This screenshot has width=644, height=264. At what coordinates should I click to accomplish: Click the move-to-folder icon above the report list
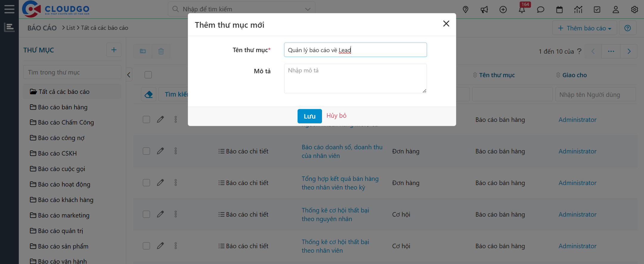(x=143, y=51)
